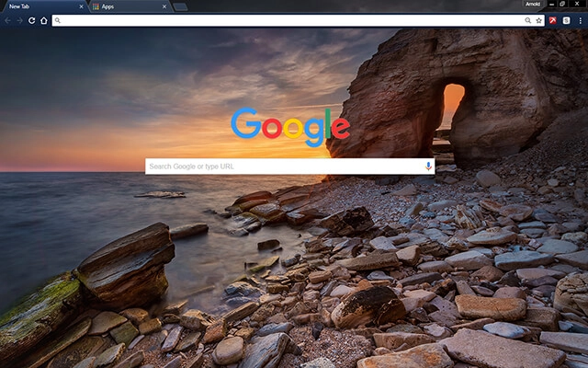Close the Chrome window
The image size is (588, 368).
point(577,4)
